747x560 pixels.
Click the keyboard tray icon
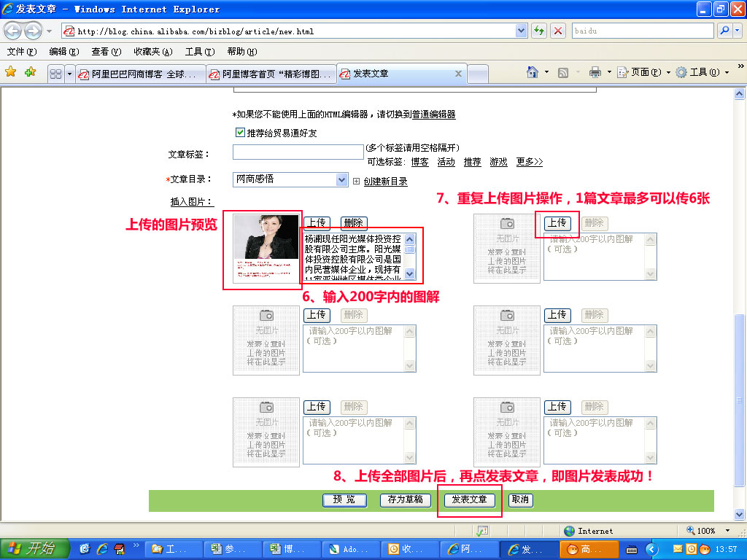coord(632,550)
